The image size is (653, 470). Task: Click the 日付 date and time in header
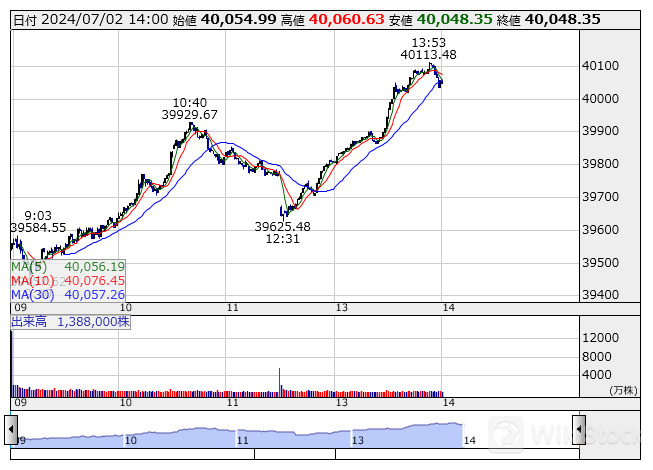pos(85,19)
